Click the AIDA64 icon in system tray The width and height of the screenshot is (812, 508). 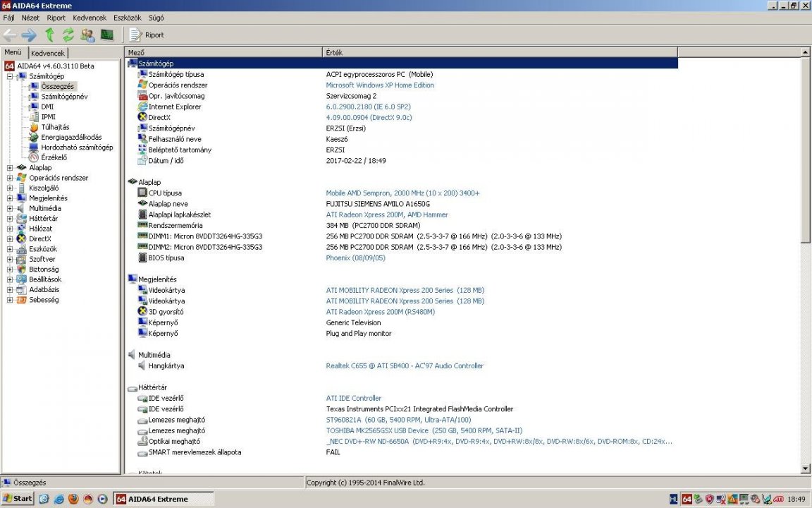pyautogui.click(x=687, y=500)
